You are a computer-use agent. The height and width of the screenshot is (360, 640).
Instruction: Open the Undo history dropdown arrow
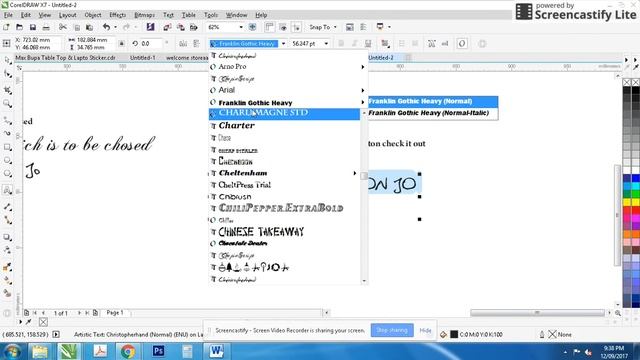[x=115, y=27]
